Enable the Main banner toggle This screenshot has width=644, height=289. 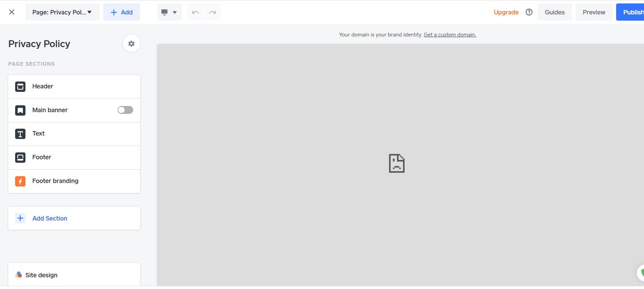coord(125,110)
